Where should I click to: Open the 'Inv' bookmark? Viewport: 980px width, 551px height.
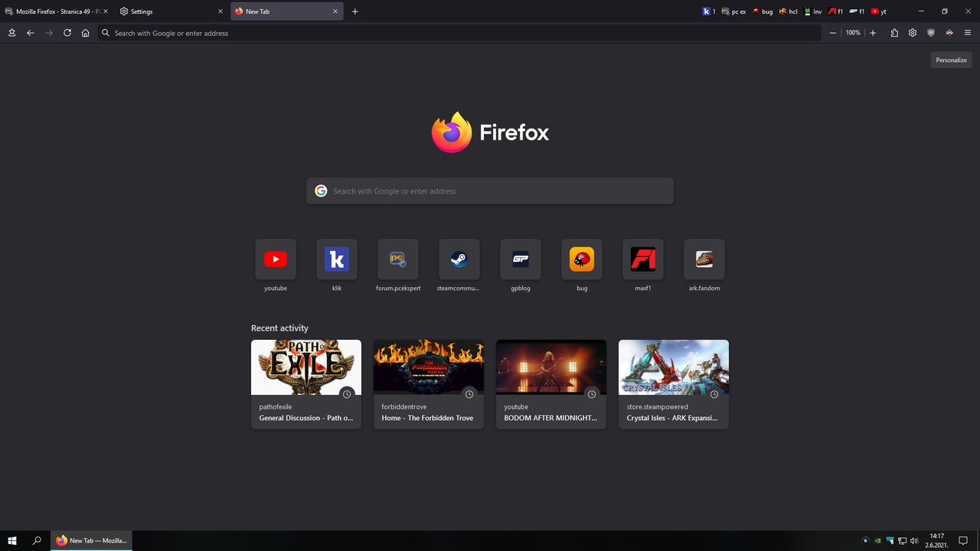[x=813, y=11]
